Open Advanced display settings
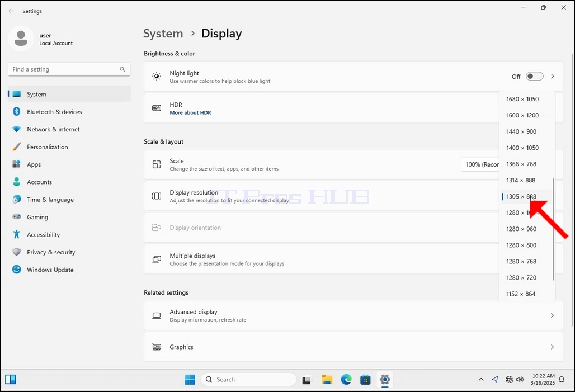Image resolution: width=575 pixels, height=392 pixels. [354, 315]
